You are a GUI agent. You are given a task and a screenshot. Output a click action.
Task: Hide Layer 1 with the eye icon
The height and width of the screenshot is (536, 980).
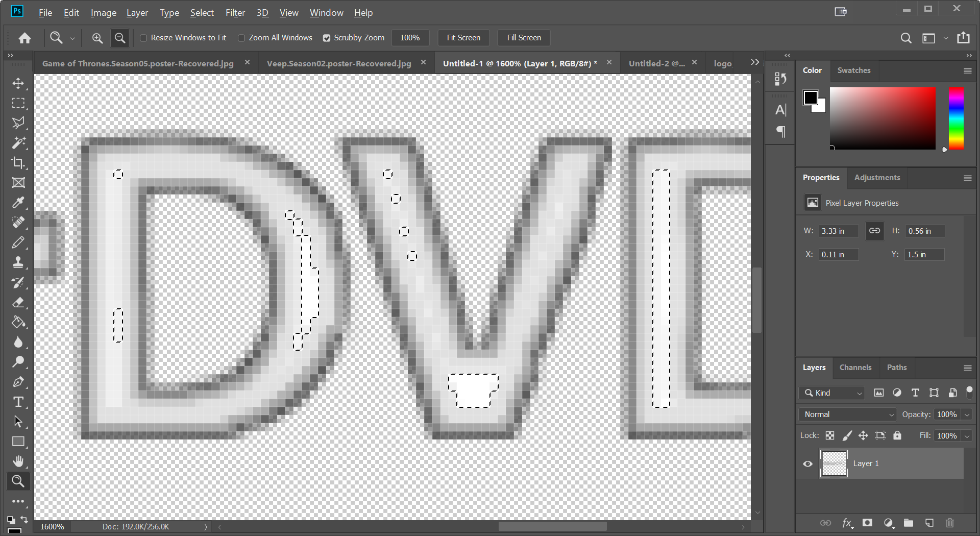(x=808, y=464)
